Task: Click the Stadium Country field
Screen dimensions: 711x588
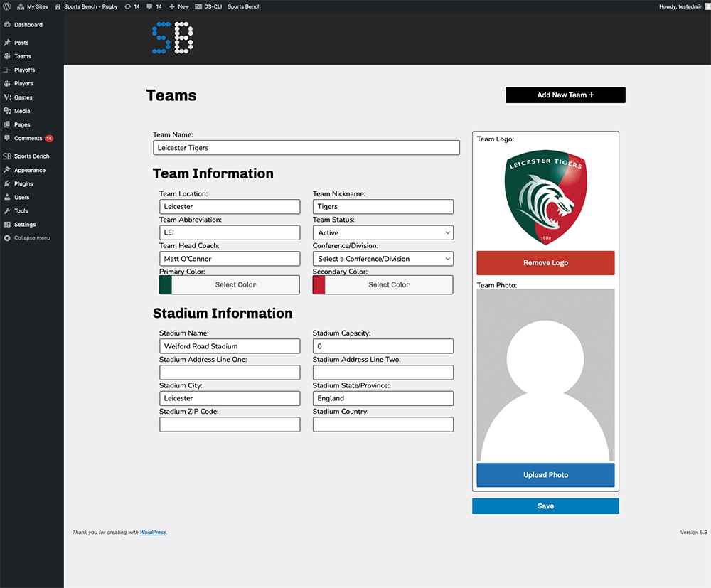Action: tap(383, 424)
